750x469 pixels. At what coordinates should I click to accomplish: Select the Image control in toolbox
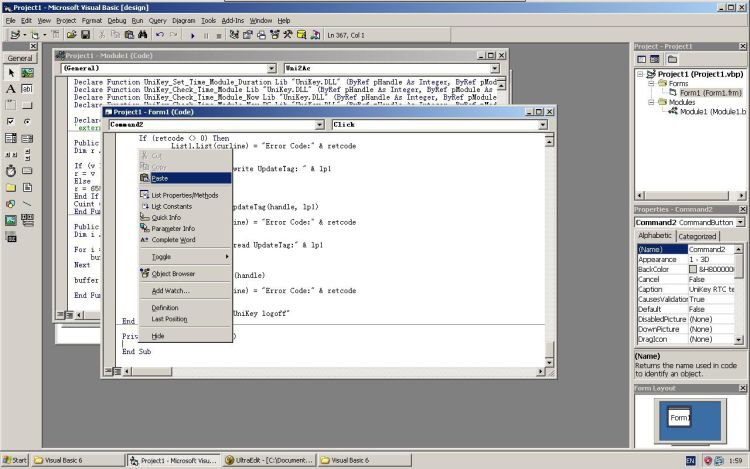(x=11, y=220)
